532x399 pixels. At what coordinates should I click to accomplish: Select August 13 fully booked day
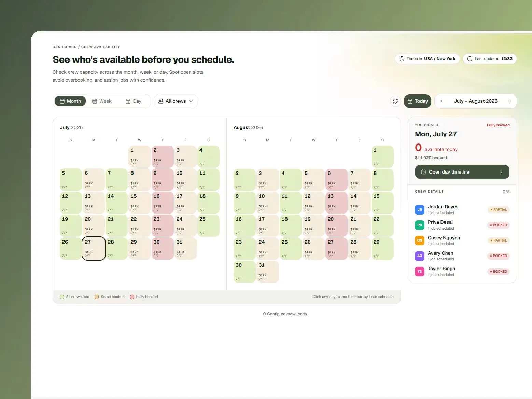pos(337,203)
